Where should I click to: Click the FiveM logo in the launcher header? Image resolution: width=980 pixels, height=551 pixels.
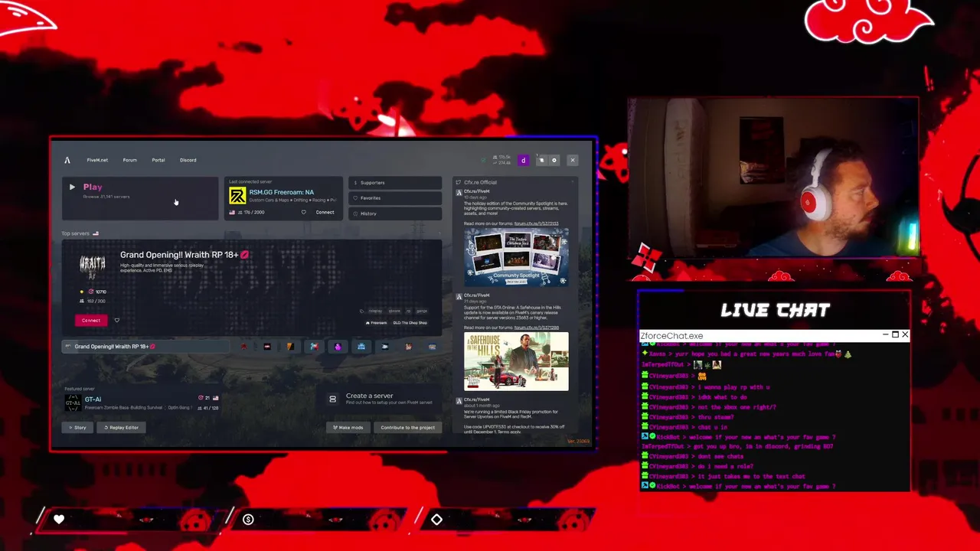point(67,160)
